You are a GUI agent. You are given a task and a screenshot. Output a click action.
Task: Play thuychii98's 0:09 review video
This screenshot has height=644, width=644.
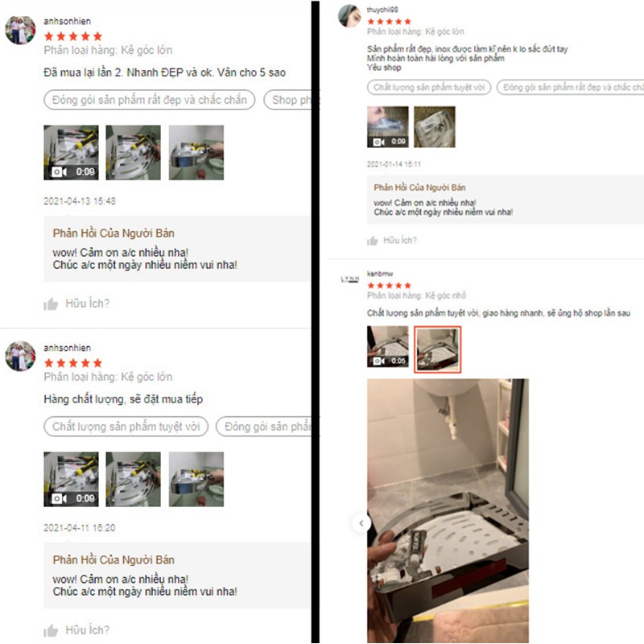[388, 126]
